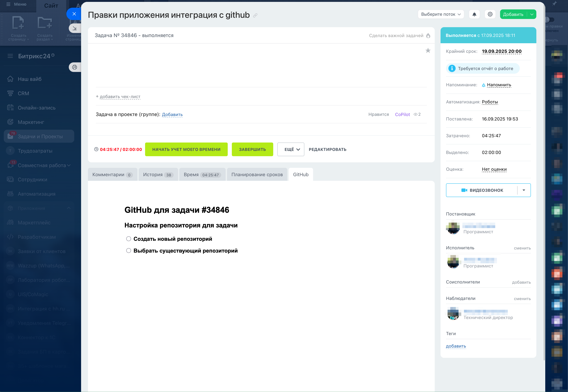Click the deadline date 19.09.2025 20:00
This screenshot has width=568, height=392.
pos(501,51)
